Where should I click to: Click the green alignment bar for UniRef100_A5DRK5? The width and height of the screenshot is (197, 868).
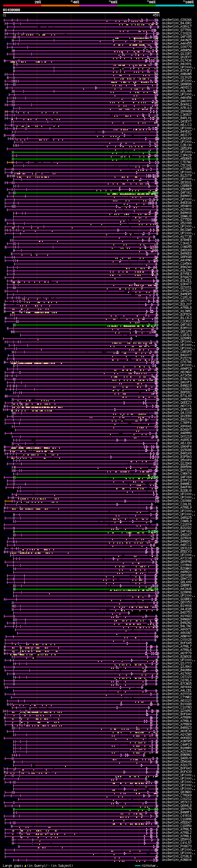86,159
